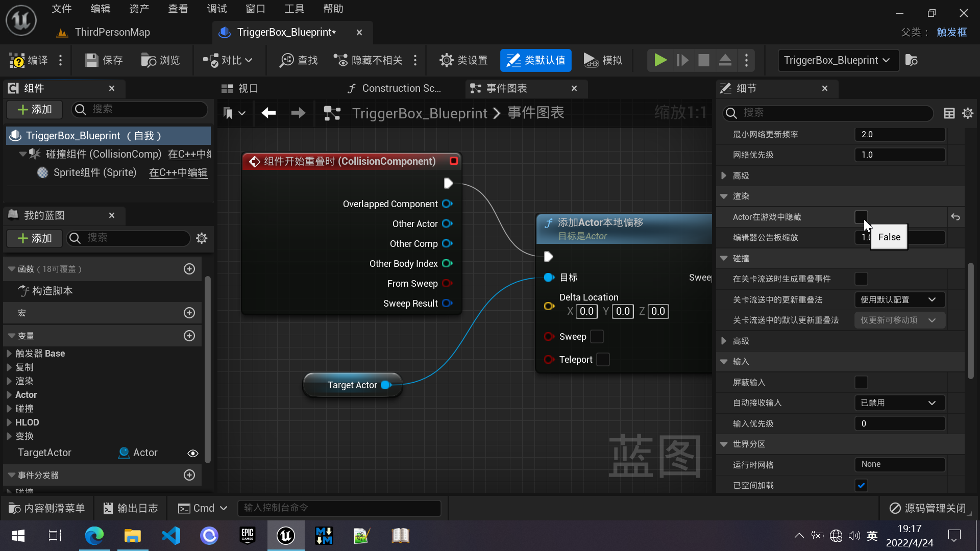980x551 pixels.
Task: Click the Save icon in the toolbar
Action: click(x=92, y=60)
